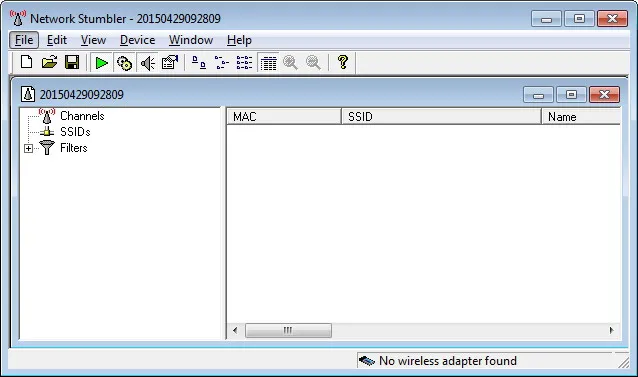Select the details view icon
638x377 pixels.
click(268, 63)
